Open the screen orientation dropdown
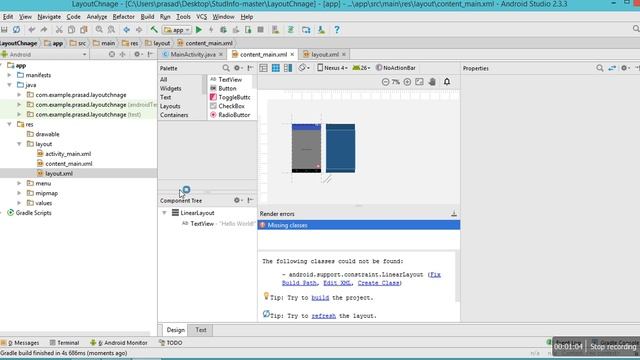 304,68
